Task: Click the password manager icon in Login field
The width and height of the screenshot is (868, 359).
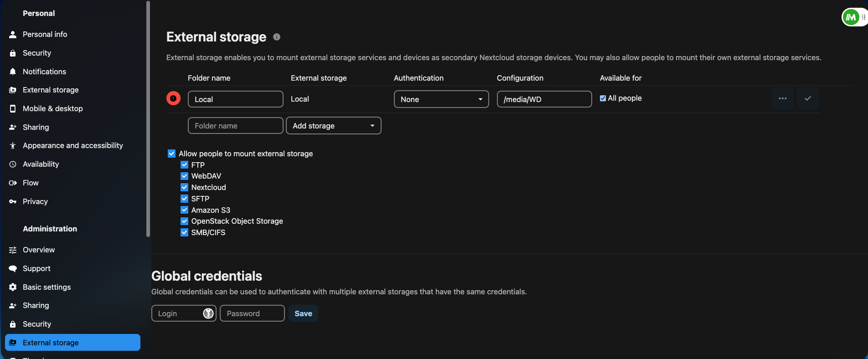Action: 208,313
